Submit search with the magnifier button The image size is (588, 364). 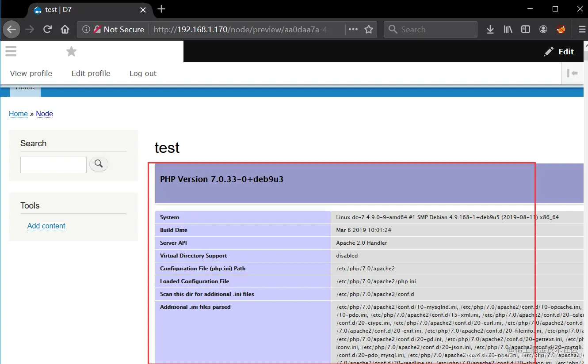point(99,164)
